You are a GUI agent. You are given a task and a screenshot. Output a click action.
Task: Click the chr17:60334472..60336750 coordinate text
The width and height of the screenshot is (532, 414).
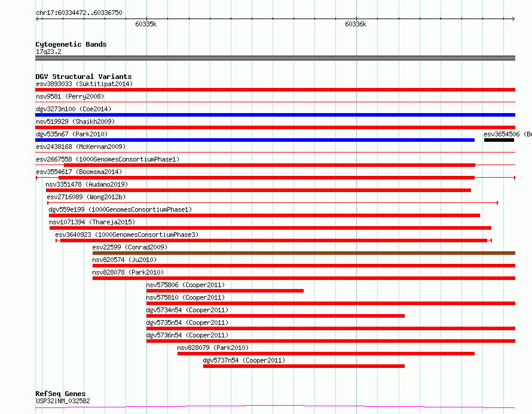79,13
